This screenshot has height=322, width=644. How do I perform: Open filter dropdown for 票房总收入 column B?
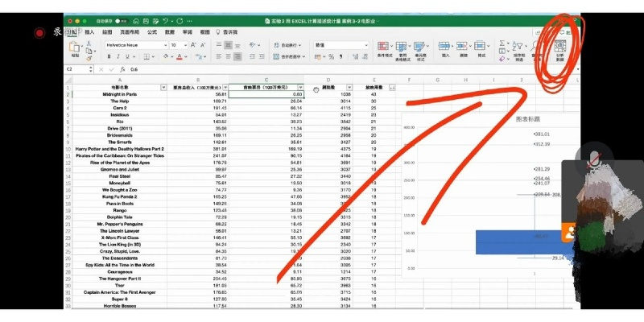[x=225, y=88]
